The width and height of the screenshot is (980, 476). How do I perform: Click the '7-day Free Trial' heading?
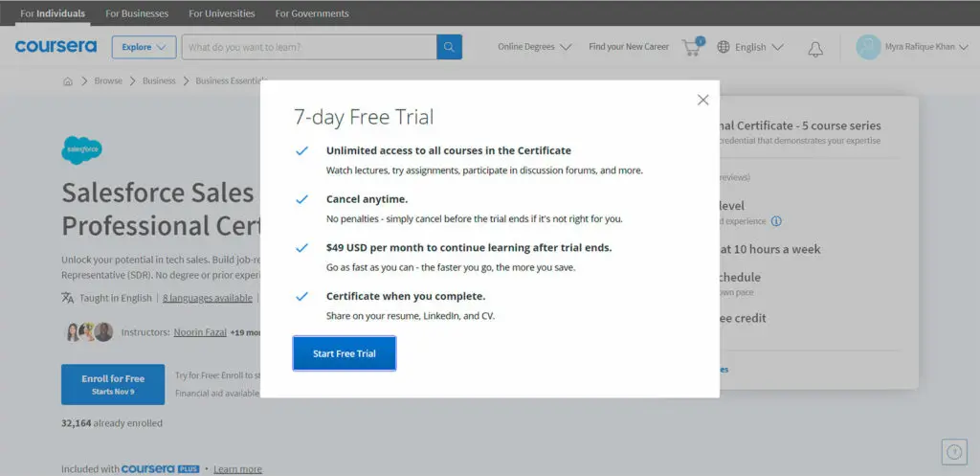pyautogui.click(x=364, y=117)
